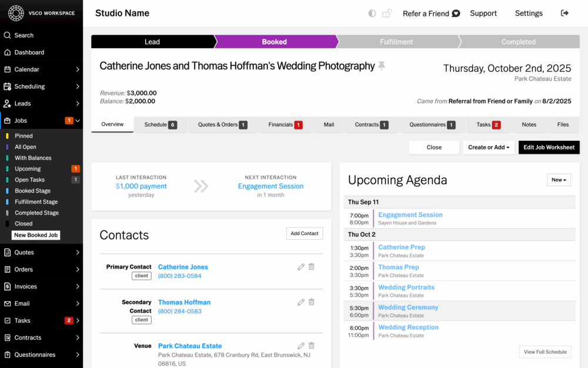Switch to the Financials tab
588x368 pixels.
285,125
